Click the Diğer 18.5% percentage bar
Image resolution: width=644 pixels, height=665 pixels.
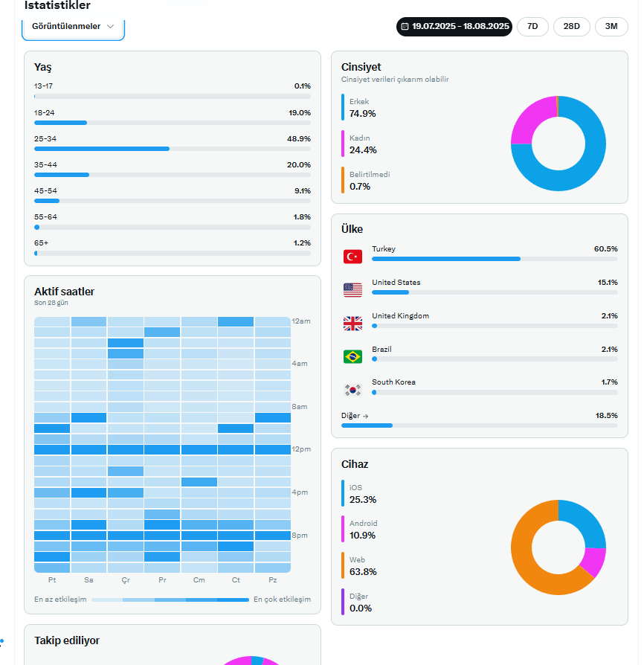tap(480, 425)
